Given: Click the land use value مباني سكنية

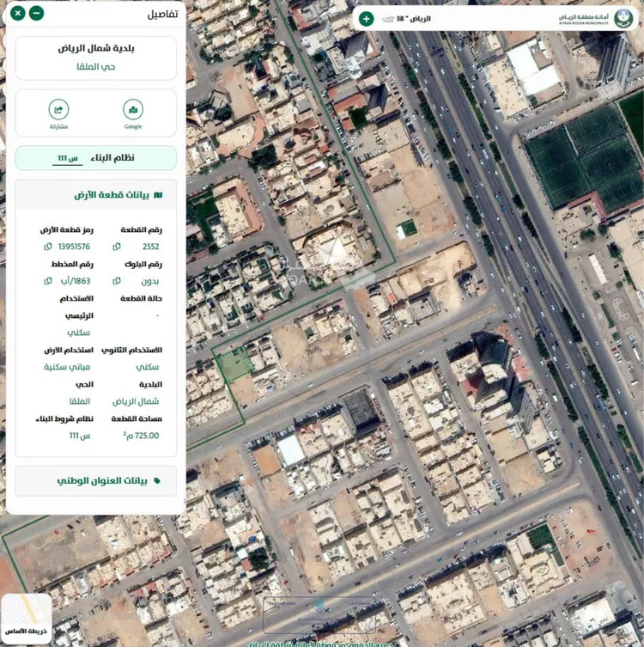Looking at the screenshot, I should [67, 367].
